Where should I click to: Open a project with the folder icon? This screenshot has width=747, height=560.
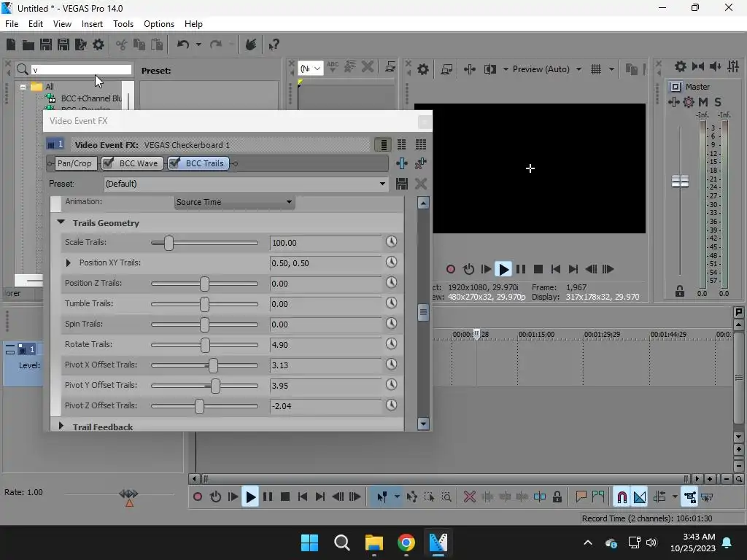[28, 45]
